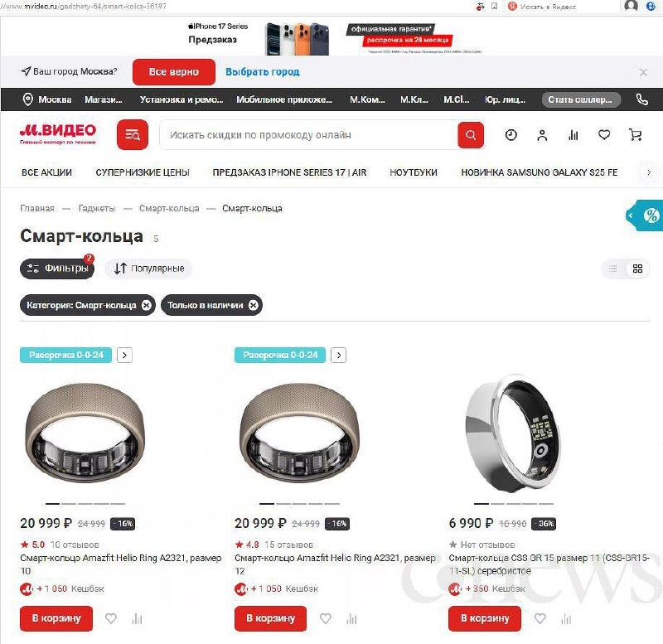663x644 pixels.
Task: Switch to list view layout
Action: [x=612, y=269]
